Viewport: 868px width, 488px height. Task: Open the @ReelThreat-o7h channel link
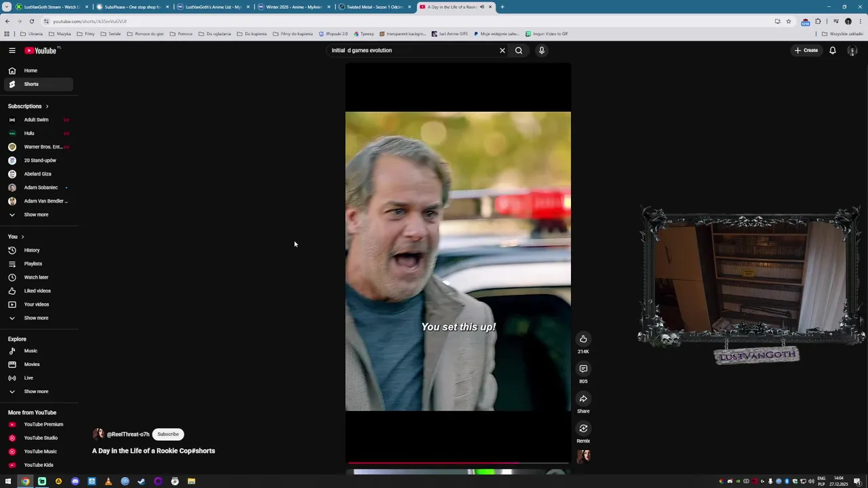point(128,434)
